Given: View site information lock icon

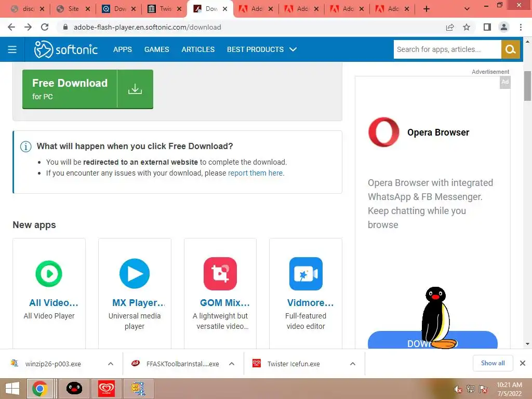Looking at the screenshot, I should point(65,27).
